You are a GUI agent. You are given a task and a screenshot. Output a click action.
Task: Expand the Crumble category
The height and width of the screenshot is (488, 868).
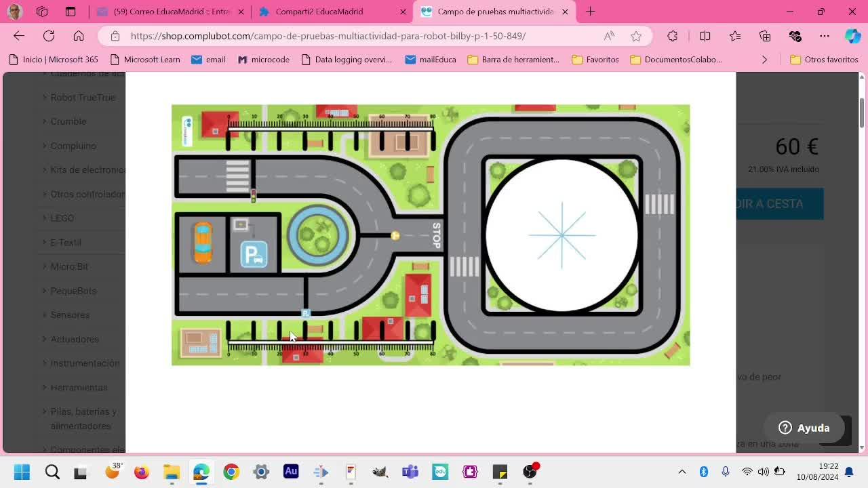pyautogui.click(x=68, y=121)
